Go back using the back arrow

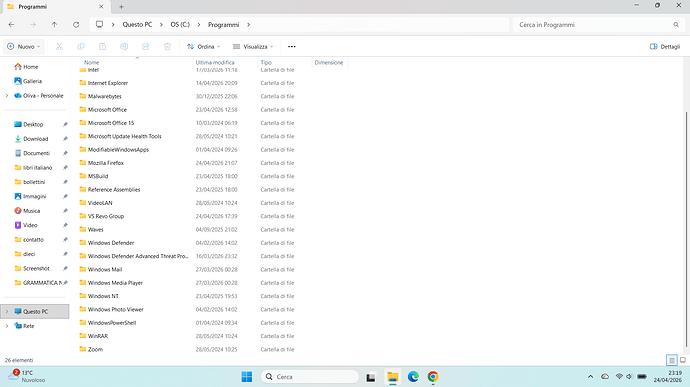coord(11,25)
